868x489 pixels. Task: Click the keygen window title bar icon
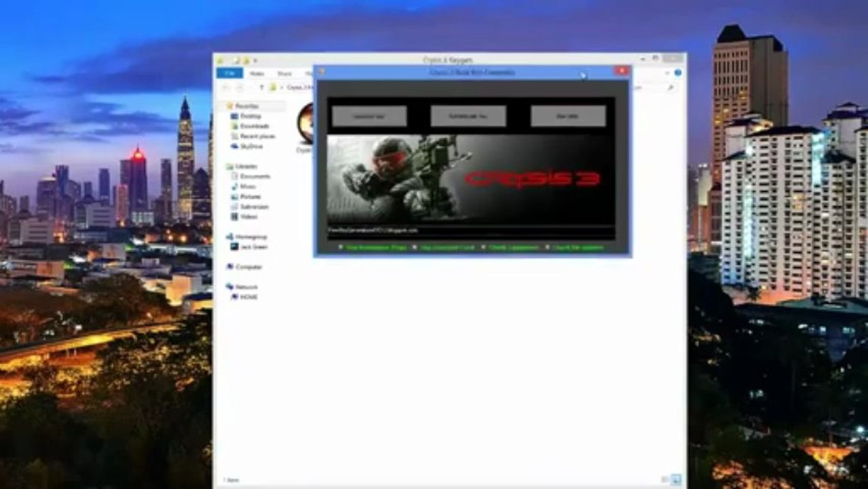[322, 71]
